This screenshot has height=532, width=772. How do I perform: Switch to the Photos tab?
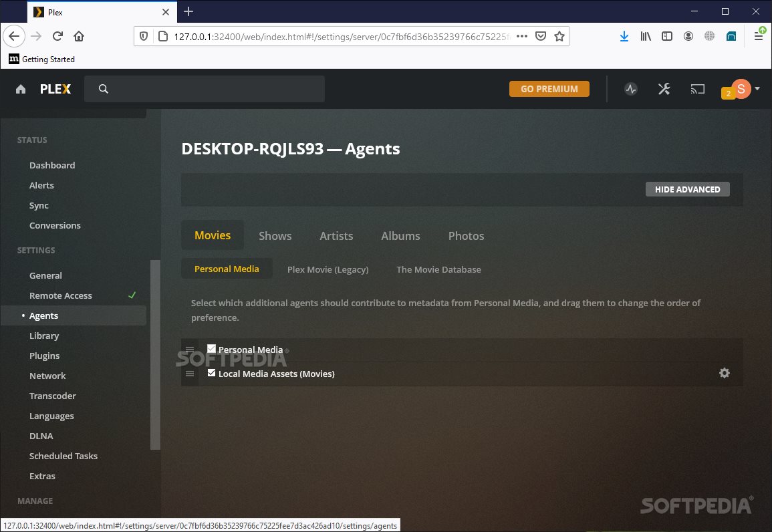[466, 236]
